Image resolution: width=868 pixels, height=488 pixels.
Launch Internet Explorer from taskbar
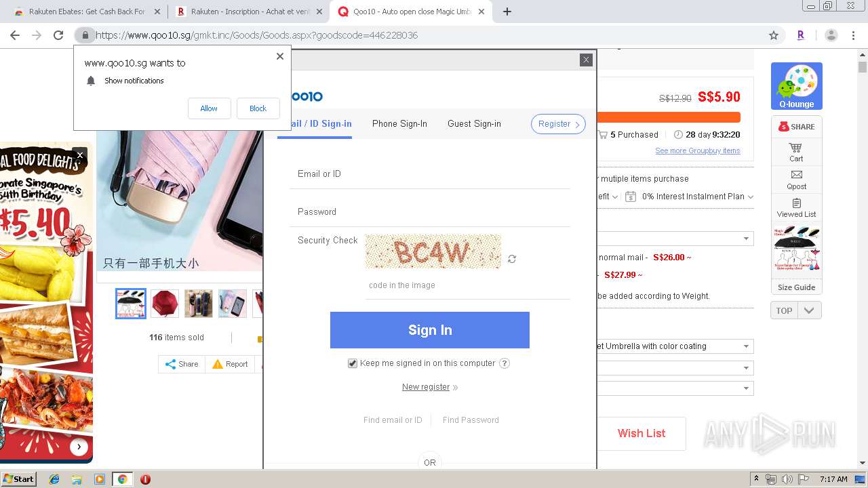[x=55, y=479]
